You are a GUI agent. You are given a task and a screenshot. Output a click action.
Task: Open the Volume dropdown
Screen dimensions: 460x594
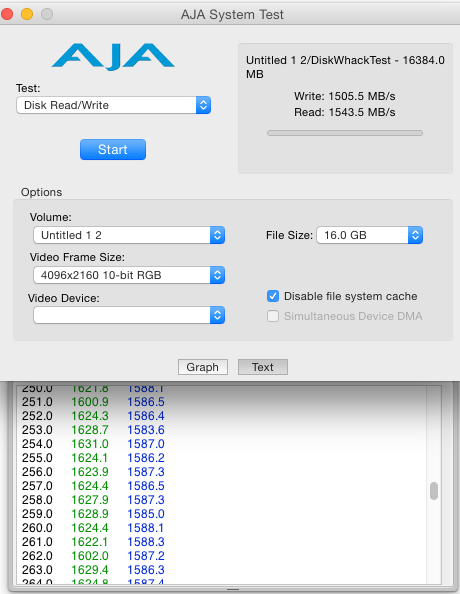tap(129, 235)
